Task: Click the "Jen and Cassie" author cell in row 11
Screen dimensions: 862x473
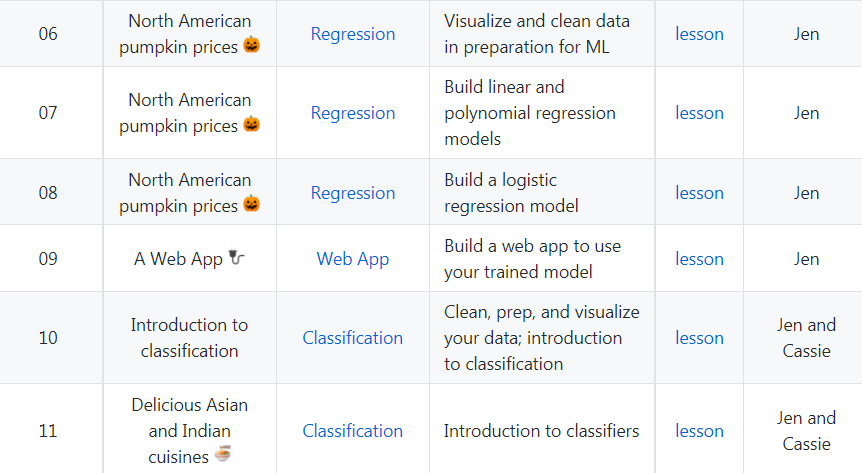Action: (x=806, y=431)
